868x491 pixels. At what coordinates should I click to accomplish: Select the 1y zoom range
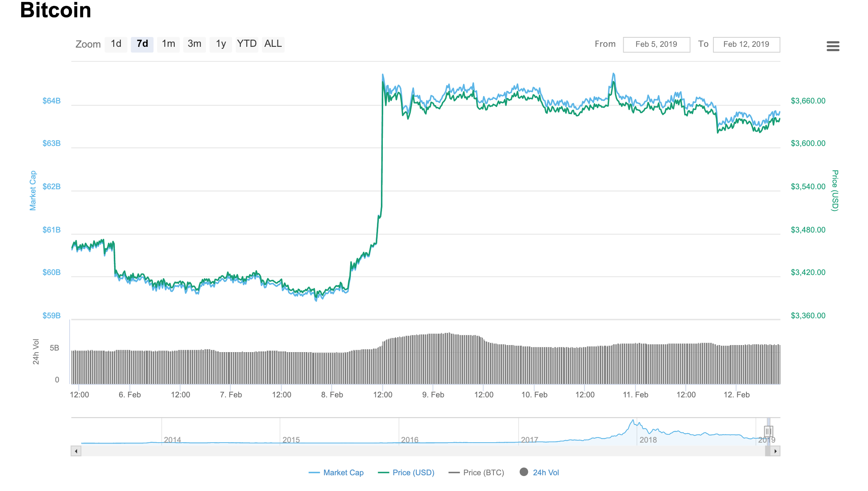coord(221,44)
